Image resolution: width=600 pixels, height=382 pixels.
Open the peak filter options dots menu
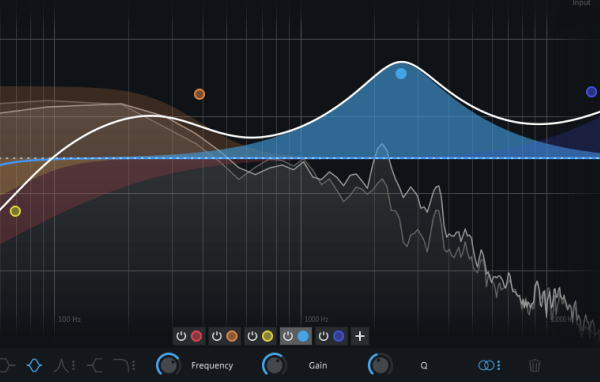(x=73, y=366)
